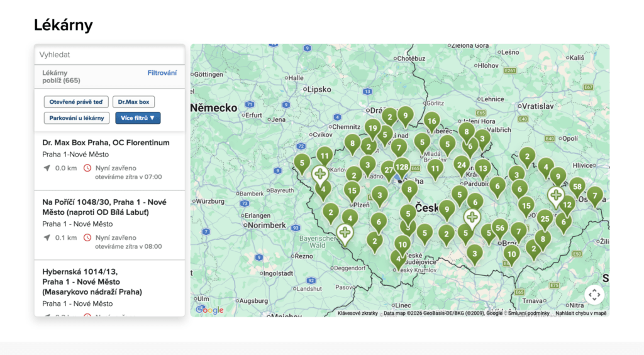644x355 pixels.
Task: Toggle fullscreen map view button
Action: click(x=594, y=295)
